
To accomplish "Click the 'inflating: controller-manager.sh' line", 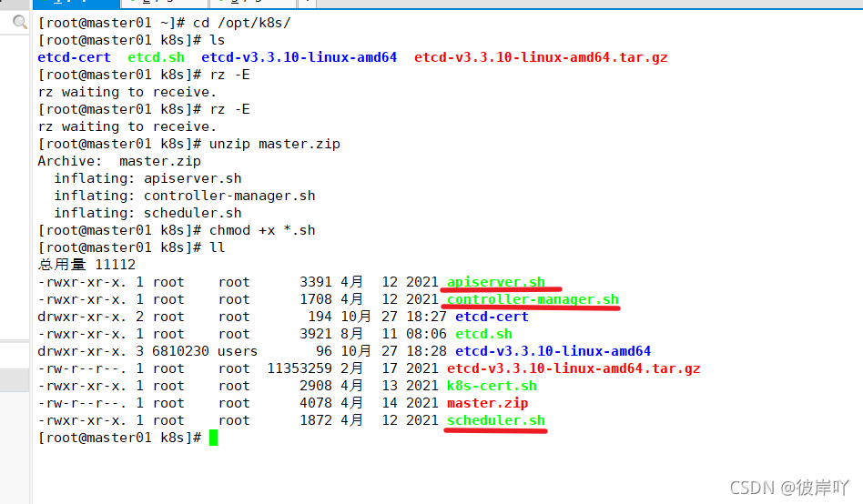I will point(185,196).
